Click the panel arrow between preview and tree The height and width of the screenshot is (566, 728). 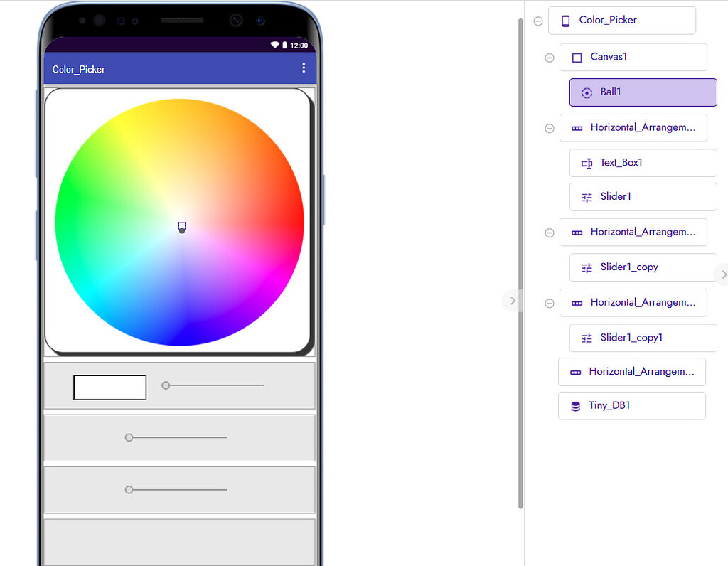point(512,301)
